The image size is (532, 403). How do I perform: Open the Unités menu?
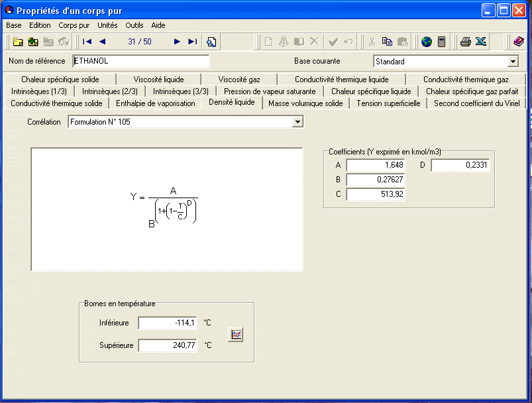pos(107,25)
